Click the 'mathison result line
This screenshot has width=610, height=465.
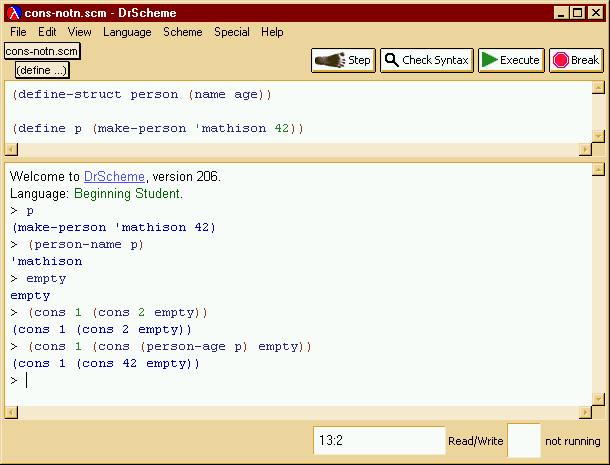click(46, 261)
